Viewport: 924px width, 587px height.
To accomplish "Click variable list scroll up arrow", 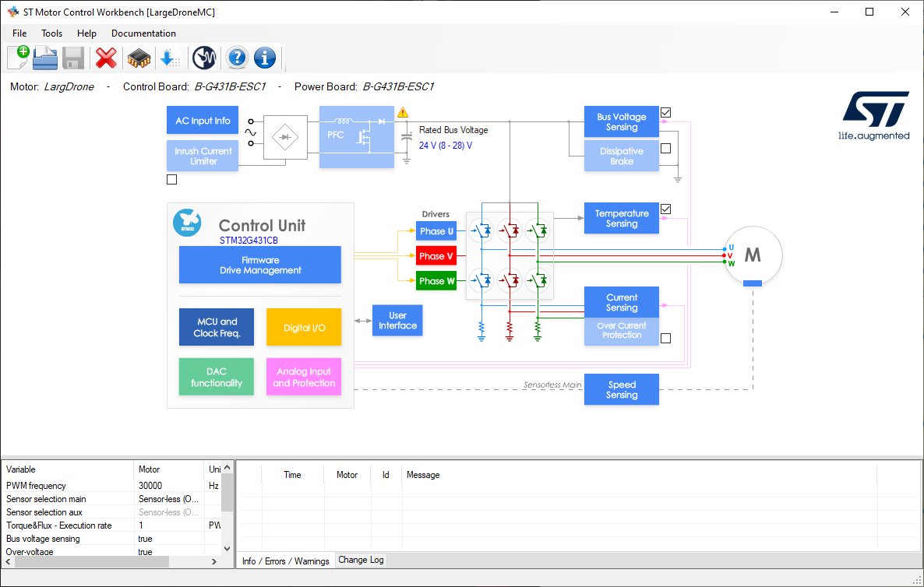I will (227, 467).
